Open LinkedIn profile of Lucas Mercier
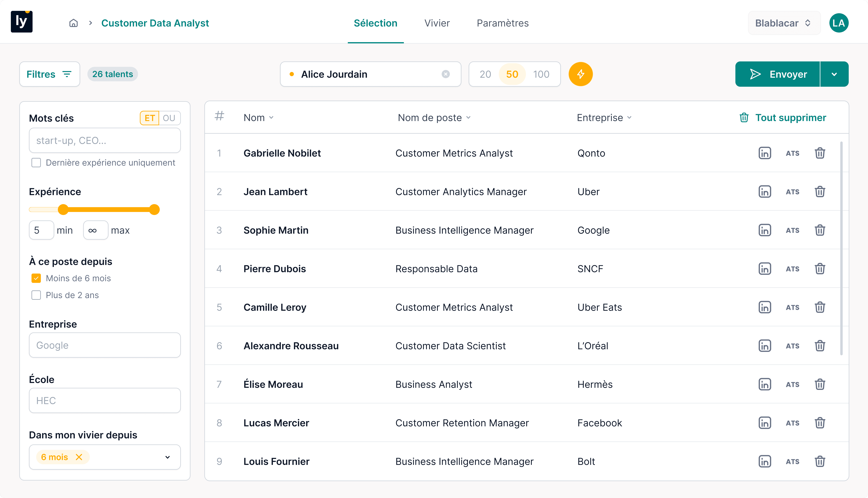The width and height of the screenshot is (868, 498). 765,423
